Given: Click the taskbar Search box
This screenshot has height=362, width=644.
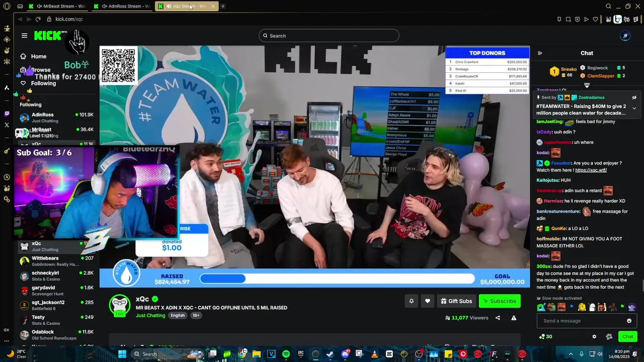Looking at the screenshot, I should point(167,354).
